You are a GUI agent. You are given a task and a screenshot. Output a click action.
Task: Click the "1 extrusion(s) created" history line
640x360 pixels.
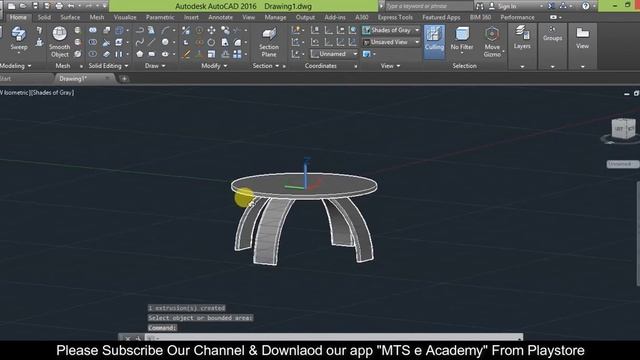pyautogui.click(x=187, y=308)
